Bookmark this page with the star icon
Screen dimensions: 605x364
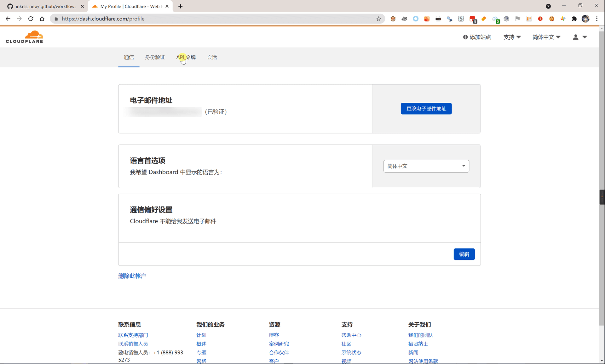379,19
